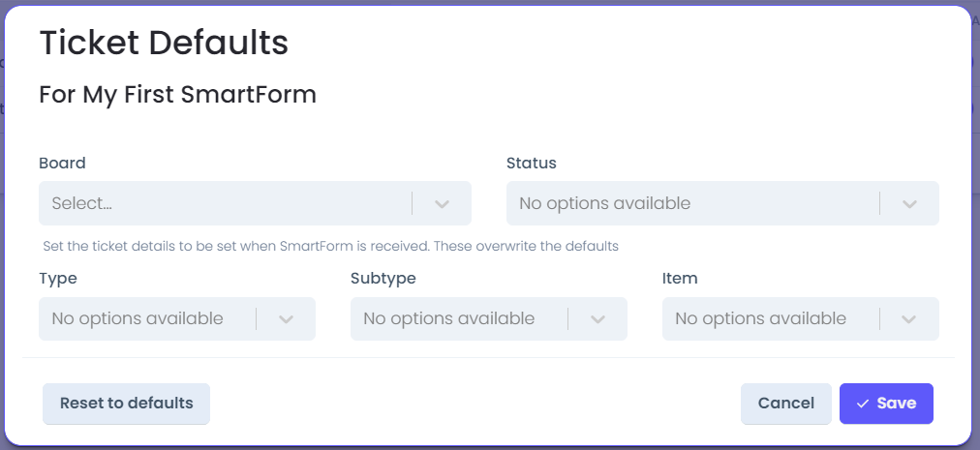The height and width of the screenshot is (450, 980).
Task: Open the Type dropdown field
Action: [177, 318]
